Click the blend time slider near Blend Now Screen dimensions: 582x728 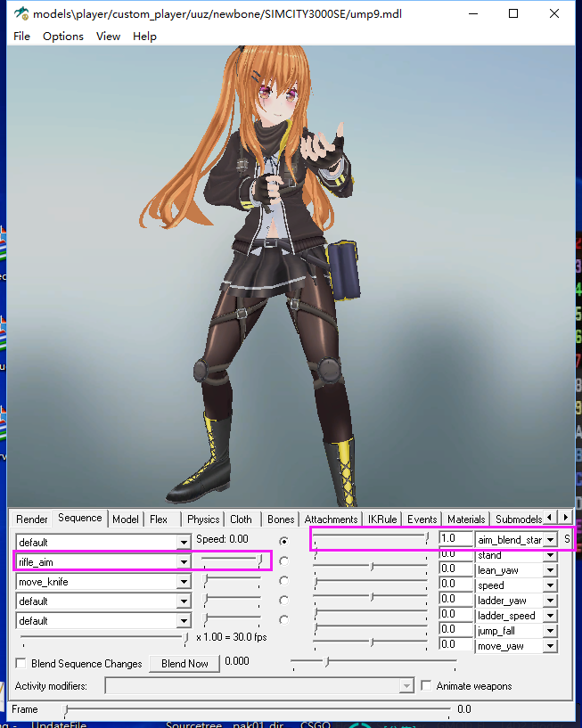[x=373, y=661]
